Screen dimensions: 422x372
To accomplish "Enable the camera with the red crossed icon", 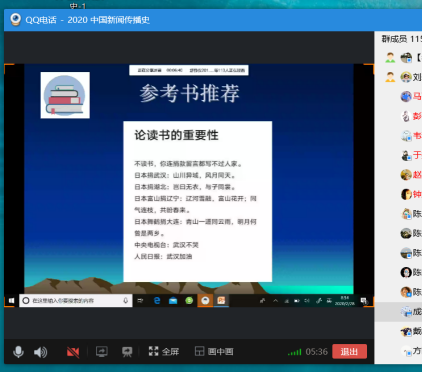I will (x=73, y=352).
